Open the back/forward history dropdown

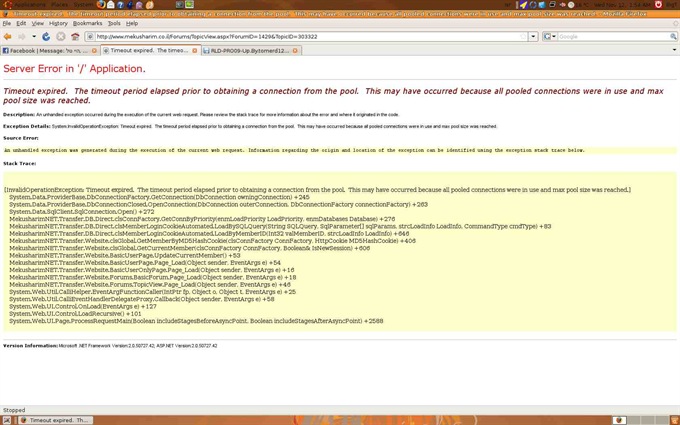[32, 36]
